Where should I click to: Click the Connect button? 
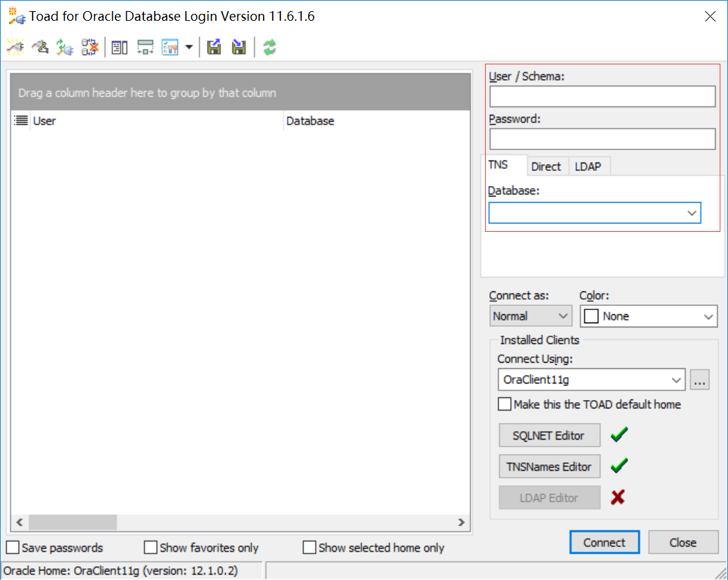point(605,543)
